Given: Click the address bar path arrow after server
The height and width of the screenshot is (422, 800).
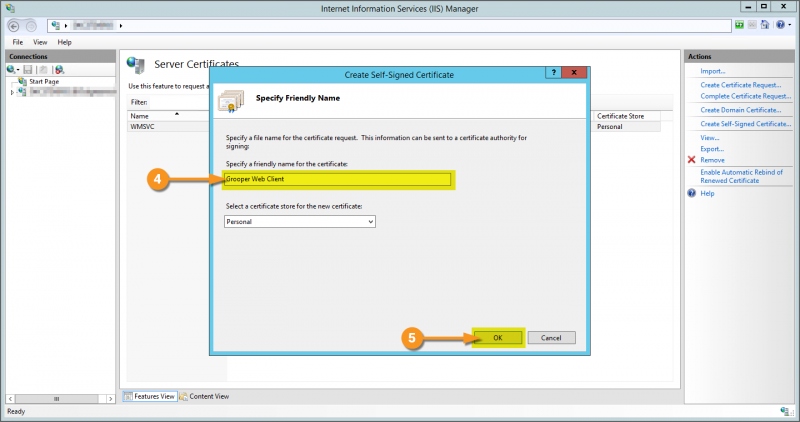Looking at the screenshot, I should 121,26.
